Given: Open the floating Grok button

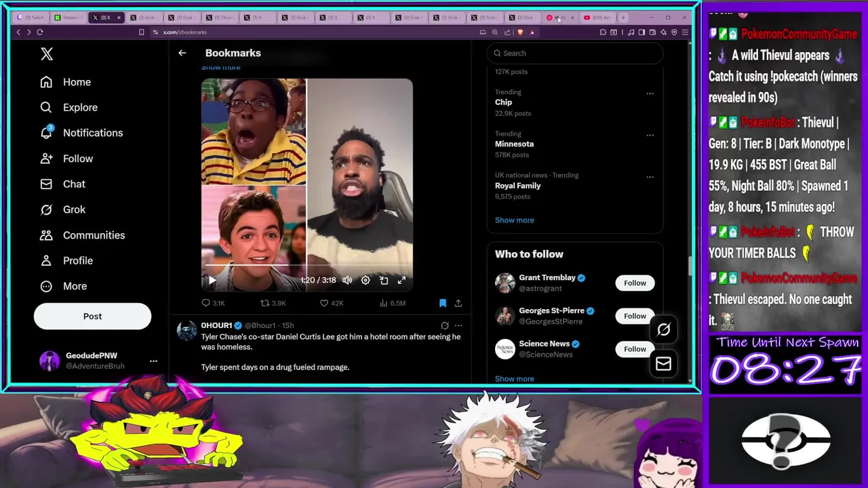Looking at the screenshot, I should [x=663, y=329].
